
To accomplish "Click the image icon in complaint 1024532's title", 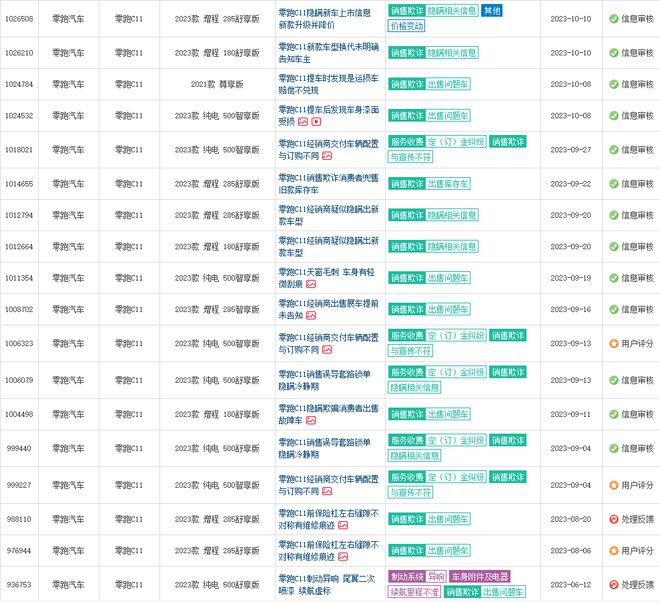I will [x=303, y=122].
